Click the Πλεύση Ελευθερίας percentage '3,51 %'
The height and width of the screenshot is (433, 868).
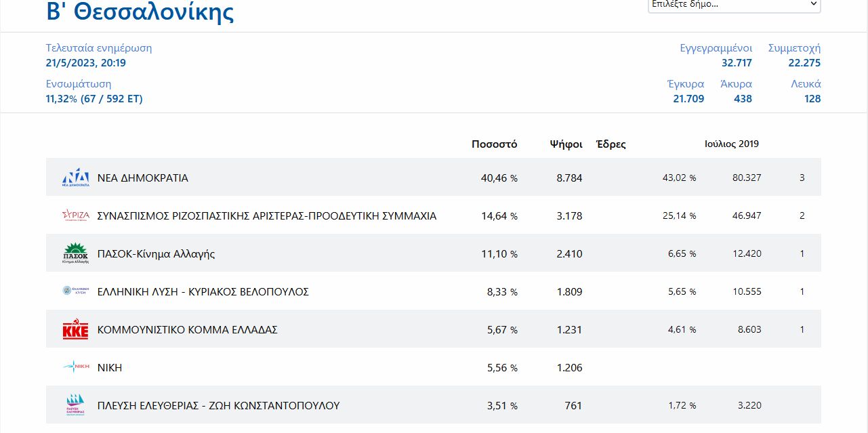pos(502,406)
